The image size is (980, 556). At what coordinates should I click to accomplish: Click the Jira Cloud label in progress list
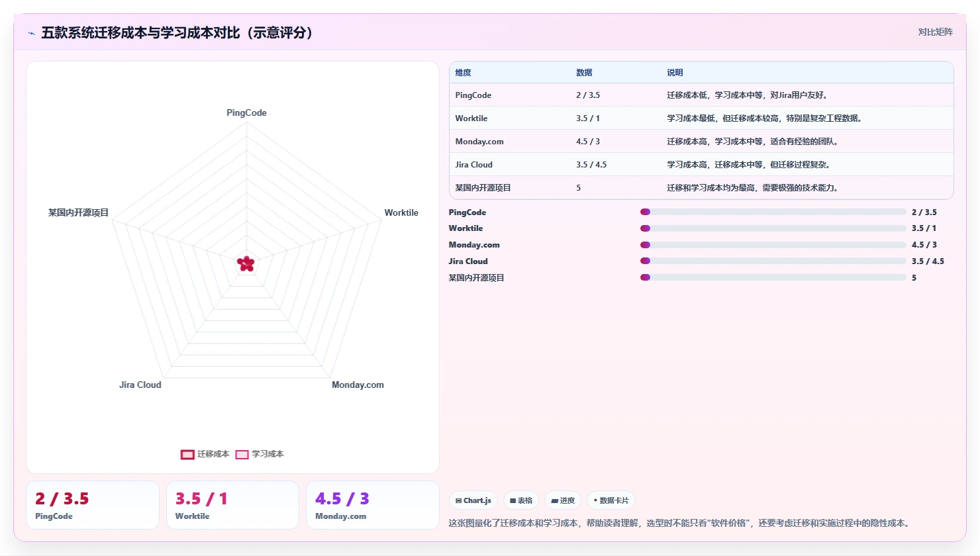[468, 261]
